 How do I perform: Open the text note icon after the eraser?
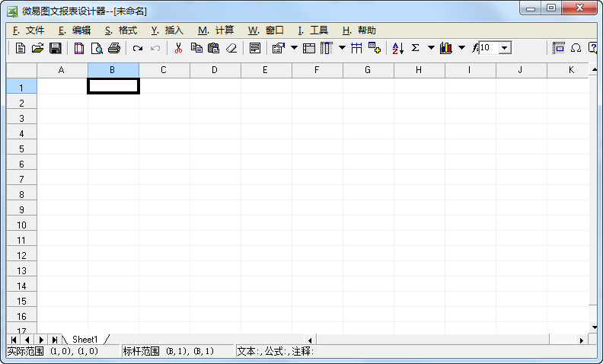pyautogui.click(x=255, y=48)
